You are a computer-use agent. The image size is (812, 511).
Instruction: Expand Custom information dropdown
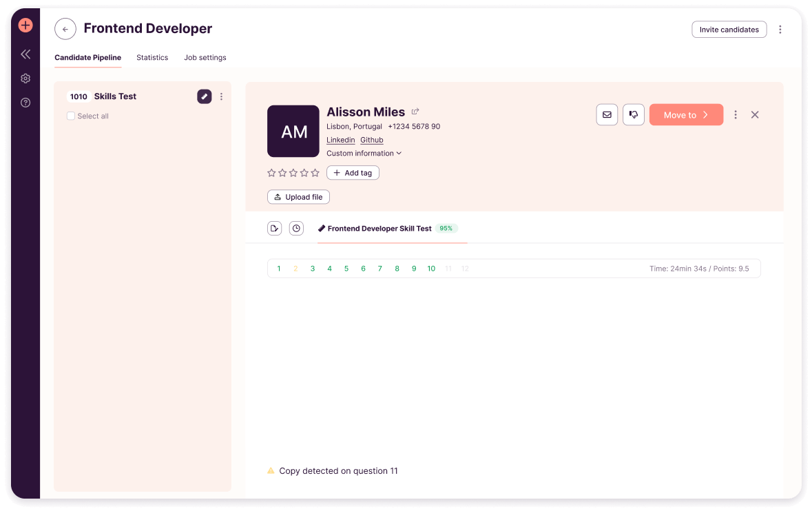click(364, 154)
